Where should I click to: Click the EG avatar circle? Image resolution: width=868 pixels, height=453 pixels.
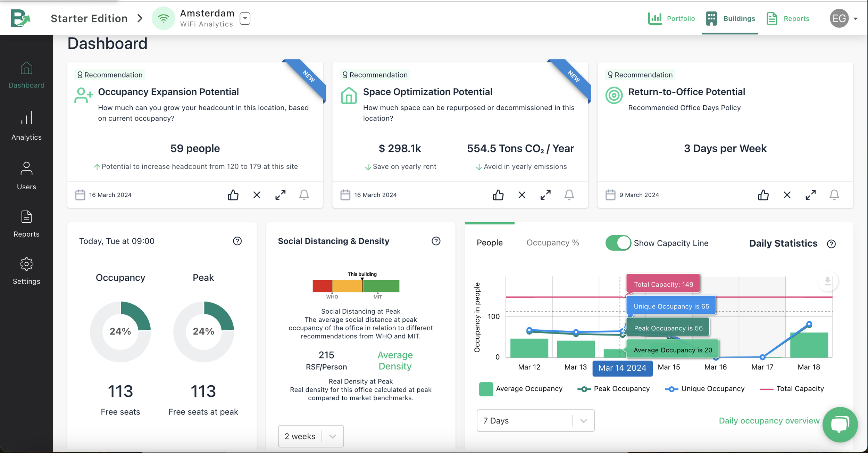click(x=839, y=18)
